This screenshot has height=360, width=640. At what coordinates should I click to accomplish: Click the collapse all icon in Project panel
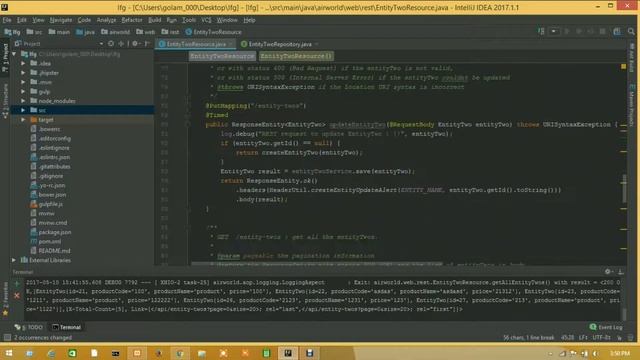[x=121, y=44]
